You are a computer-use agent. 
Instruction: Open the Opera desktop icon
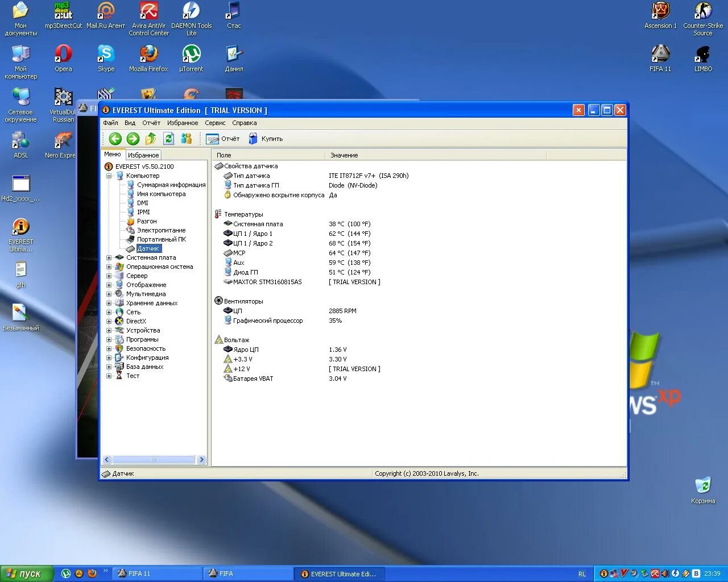(63, 59)
